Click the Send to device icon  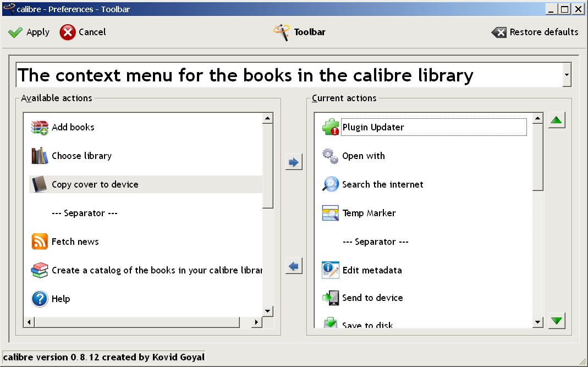point(331,298)
